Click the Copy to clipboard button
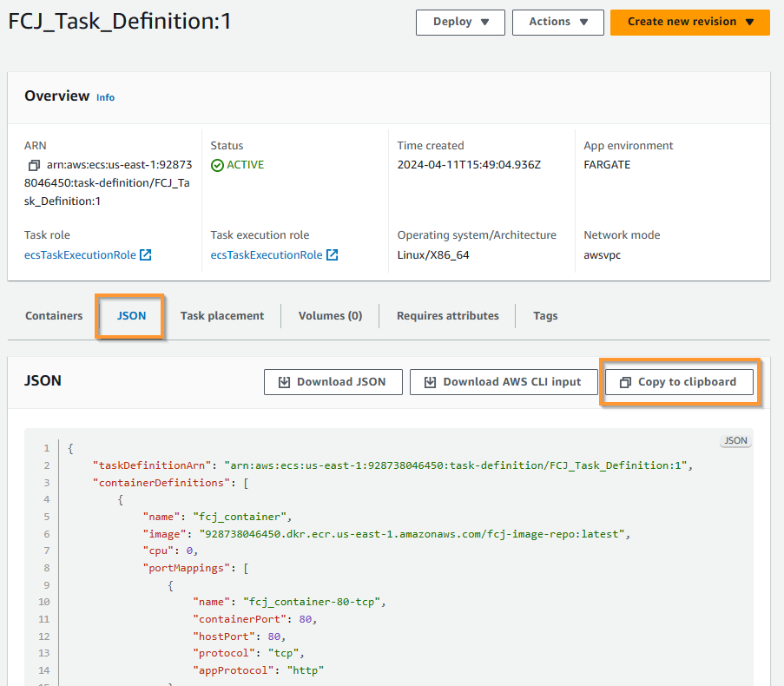 [679, 382]
